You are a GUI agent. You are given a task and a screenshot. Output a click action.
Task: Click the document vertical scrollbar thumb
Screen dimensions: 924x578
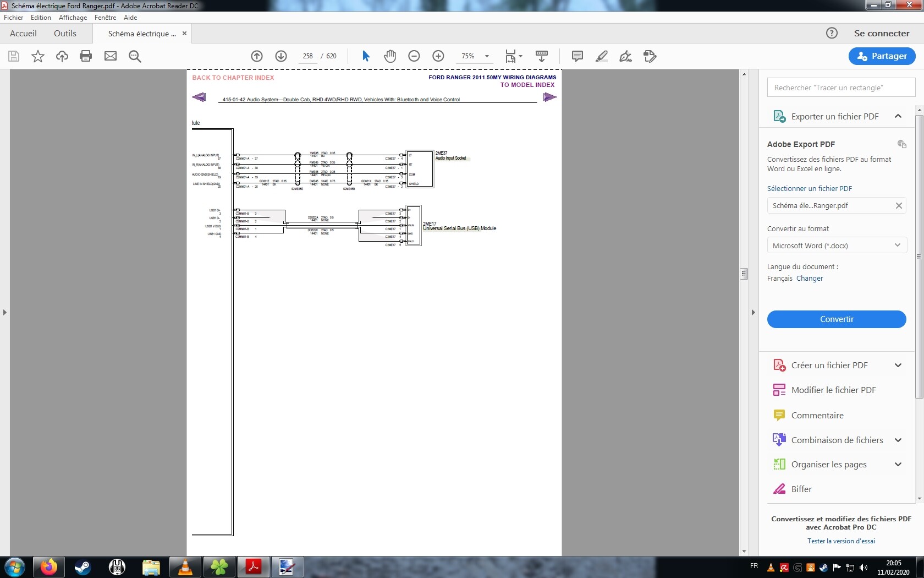point(744,274)
